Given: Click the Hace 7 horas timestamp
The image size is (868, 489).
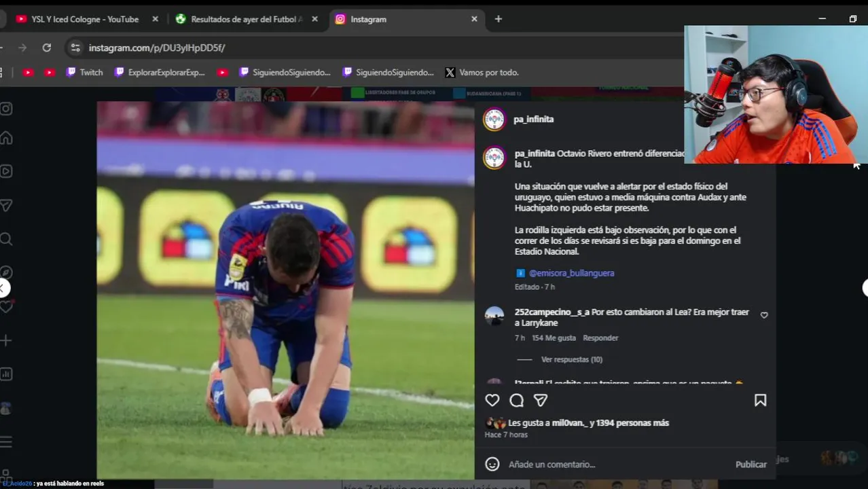Looking at the screenshot, I should click(x=506, y=435).
